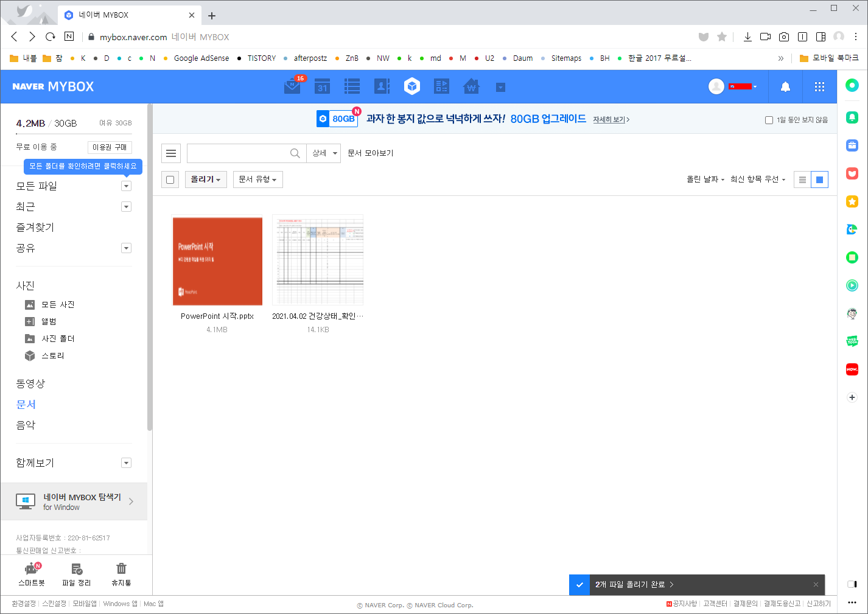Expand the 최근 section arrow
This screenshot has height=614, width=868.
pos(126,207)
